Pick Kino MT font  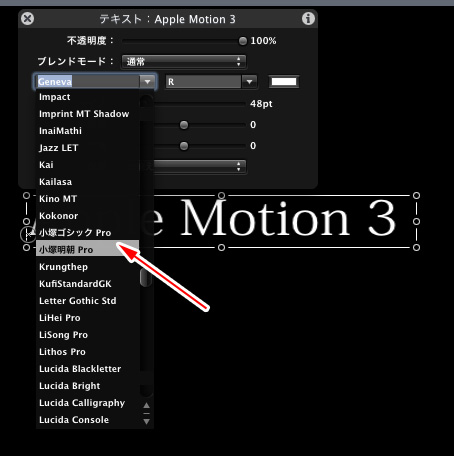pos(88,199)
